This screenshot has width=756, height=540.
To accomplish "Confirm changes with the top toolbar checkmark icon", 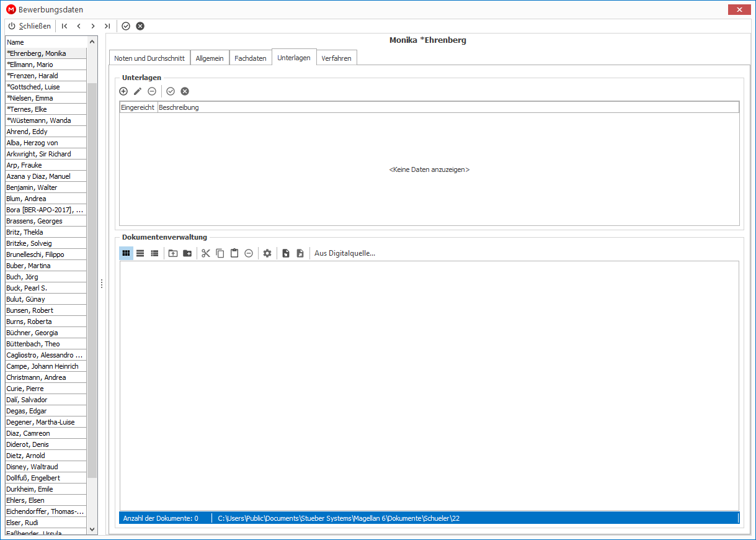I will click(126, 26).
